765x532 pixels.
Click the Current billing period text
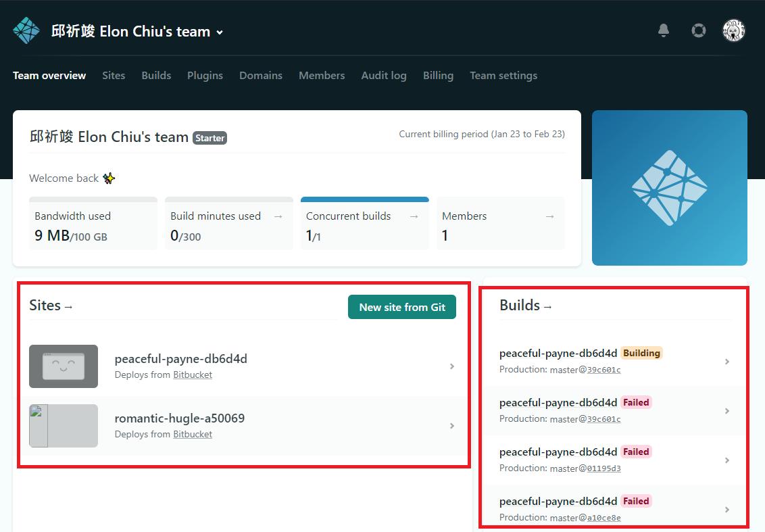482,135
